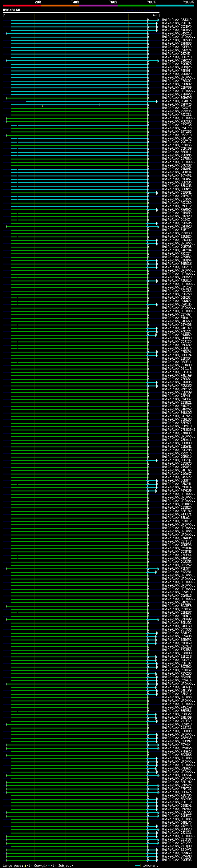This screenshot has height=868, width=197.
Task: Click label UniRef100_A2W3Q0
Action: [x=177, y=240]
